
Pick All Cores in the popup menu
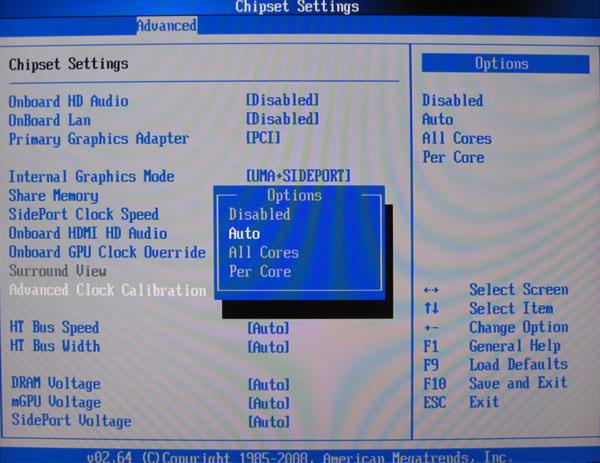click(263, 252)
